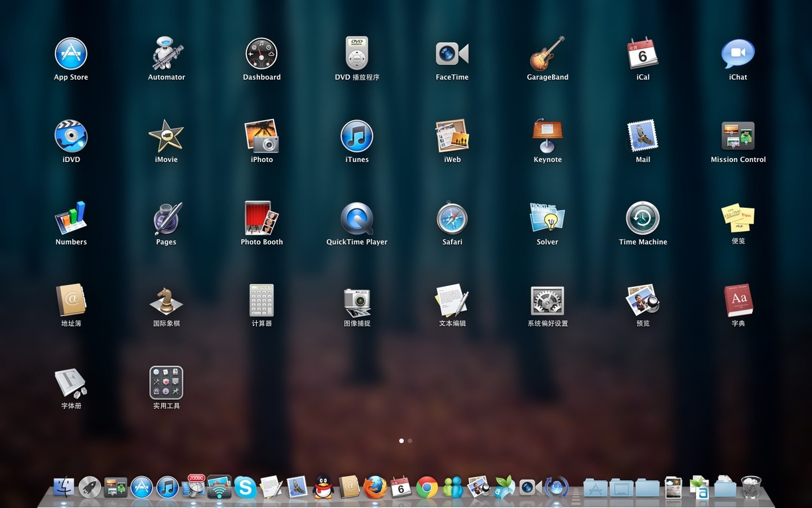Launch Automator from Launchpad
812x508 pixels.
point(167,54)
